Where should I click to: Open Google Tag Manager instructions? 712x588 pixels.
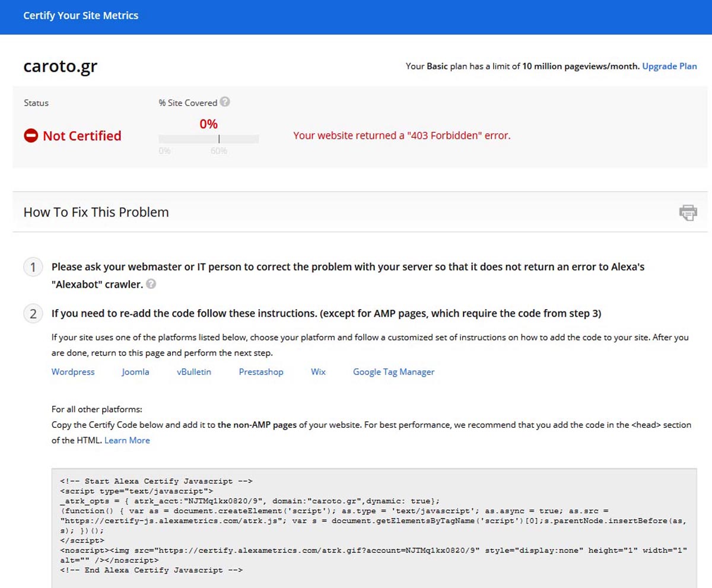point(393,372)
